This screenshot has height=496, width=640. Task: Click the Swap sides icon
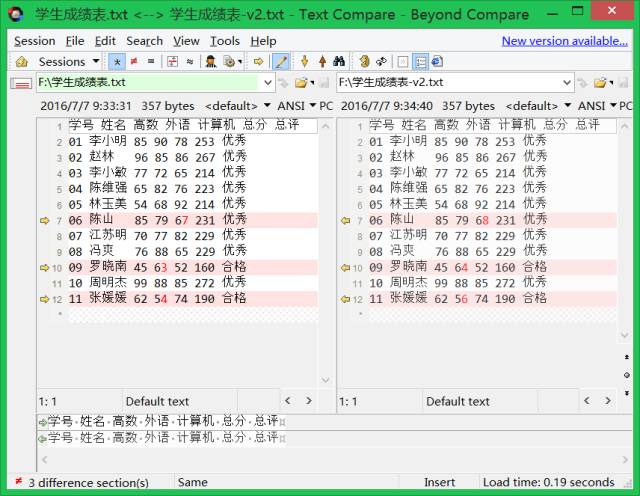click(364, 62)
